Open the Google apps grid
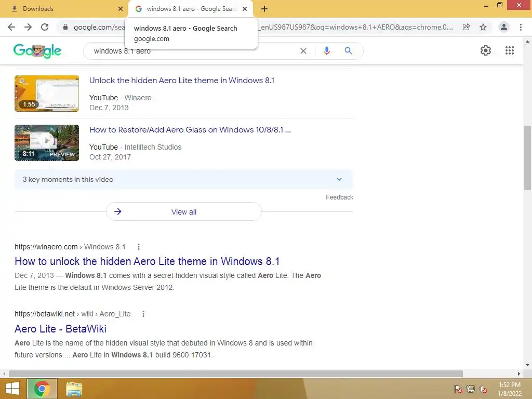 [x=510, y=50]
